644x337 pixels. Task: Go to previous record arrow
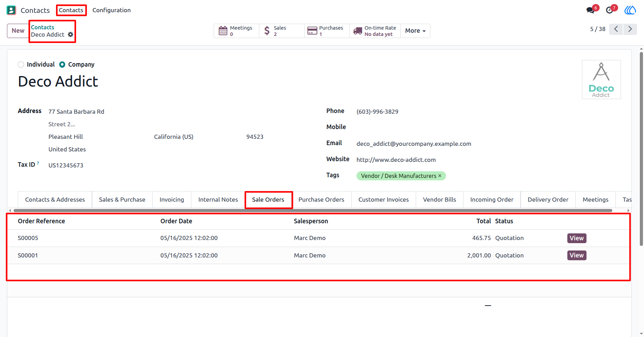click(616, 29)
